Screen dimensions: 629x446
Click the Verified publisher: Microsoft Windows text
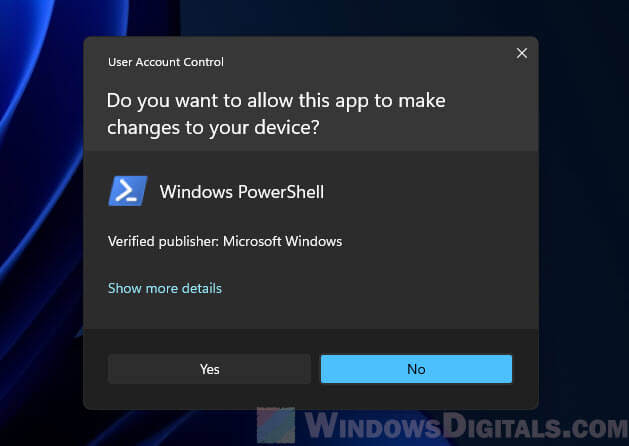click(x=225, y=241)
